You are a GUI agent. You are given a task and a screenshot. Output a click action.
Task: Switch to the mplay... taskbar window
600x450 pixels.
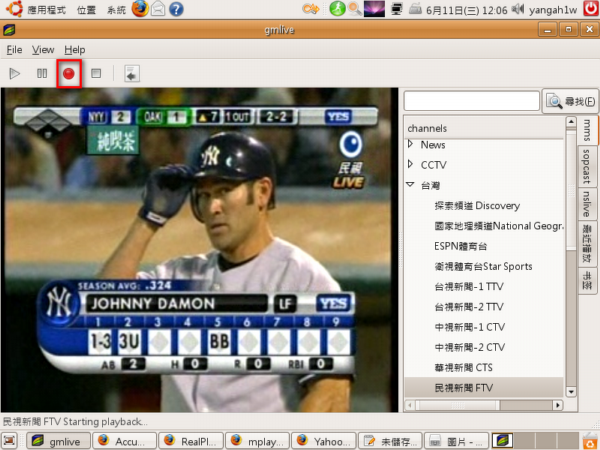click(x=257, y=441)
